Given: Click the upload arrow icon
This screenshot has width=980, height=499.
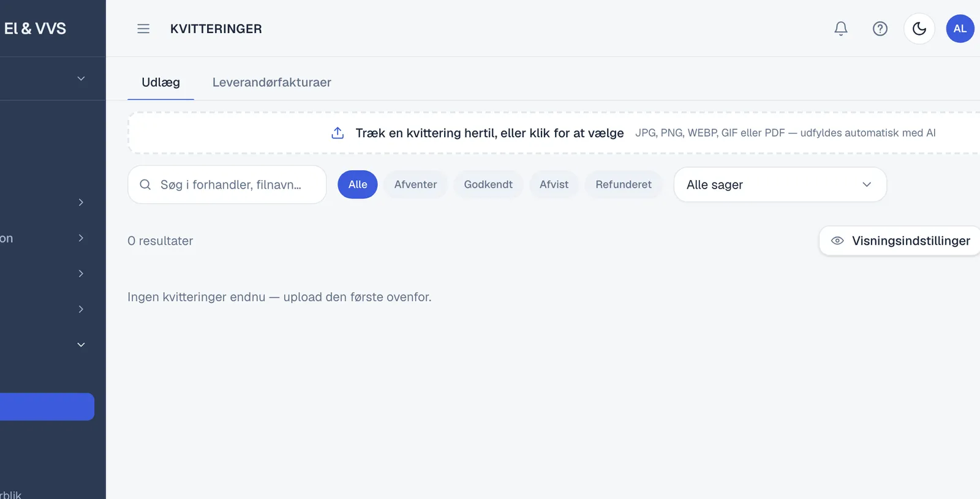Looking at the screenshot, I should click(x=337, y=133).
